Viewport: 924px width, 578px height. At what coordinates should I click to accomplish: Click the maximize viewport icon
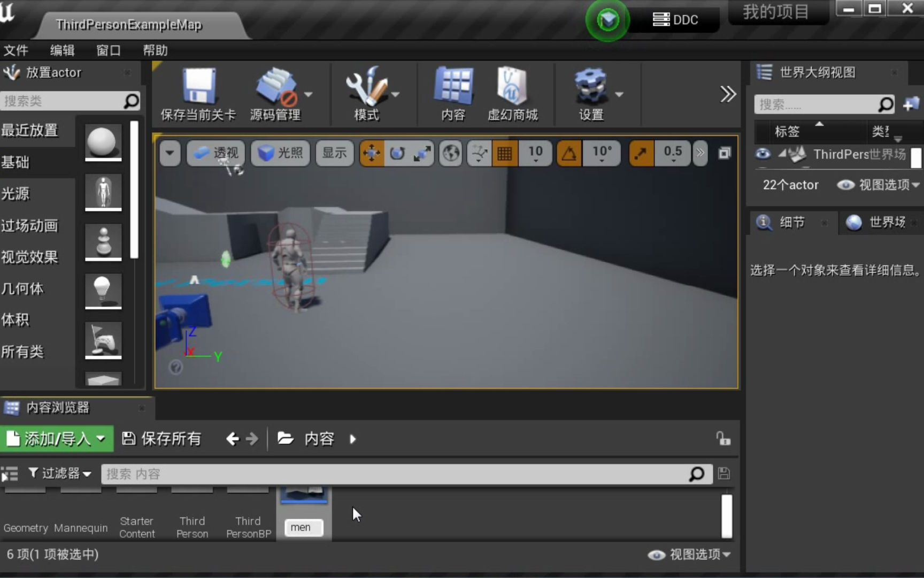pyautogui.click(x=725, y=153)
